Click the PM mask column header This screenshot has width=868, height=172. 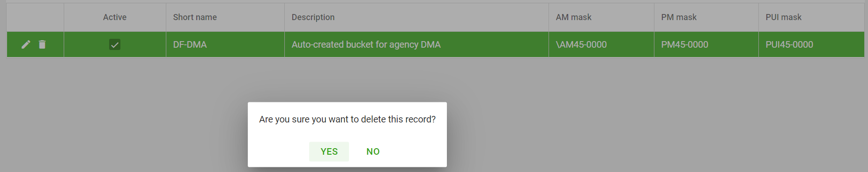[x=679, y=17]
